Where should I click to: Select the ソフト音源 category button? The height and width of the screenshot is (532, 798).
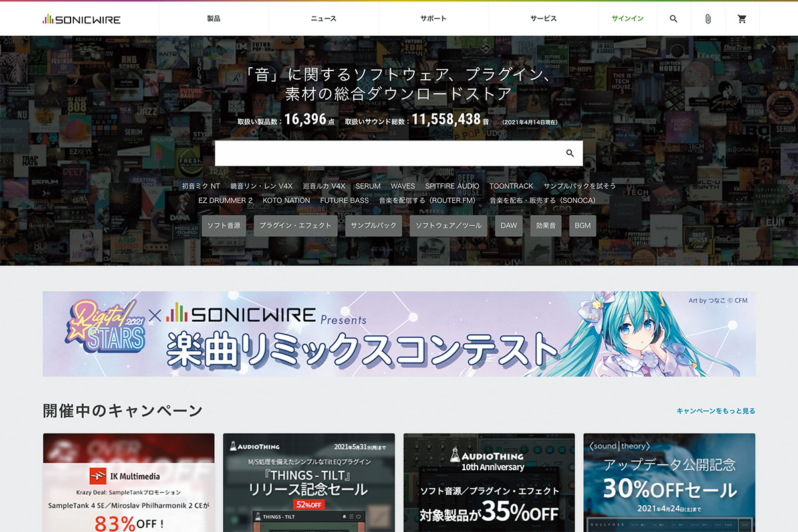(x=223, y=225)
